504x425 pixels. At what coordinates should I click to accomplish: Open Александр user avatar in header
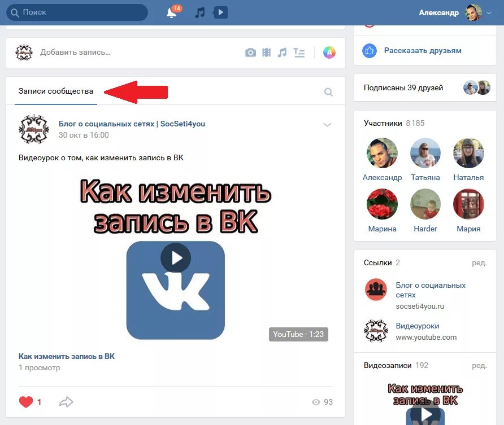point(473,13)
